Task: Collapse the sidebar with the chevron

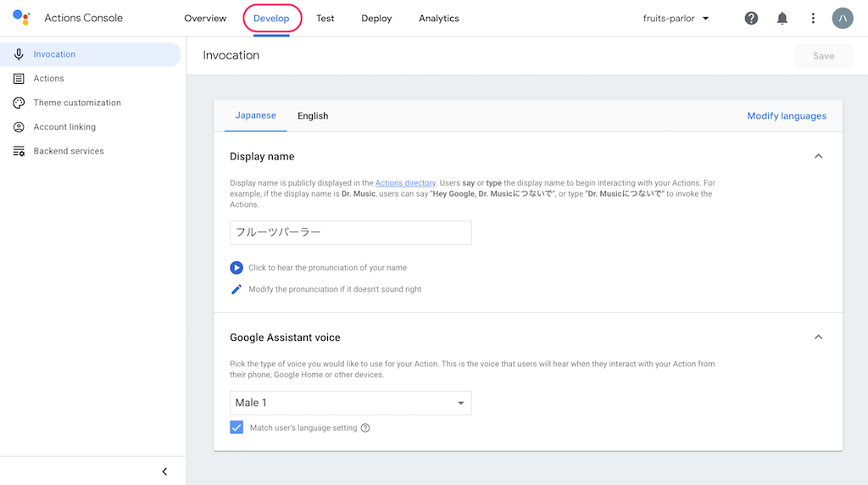Action: click(164, 471)
